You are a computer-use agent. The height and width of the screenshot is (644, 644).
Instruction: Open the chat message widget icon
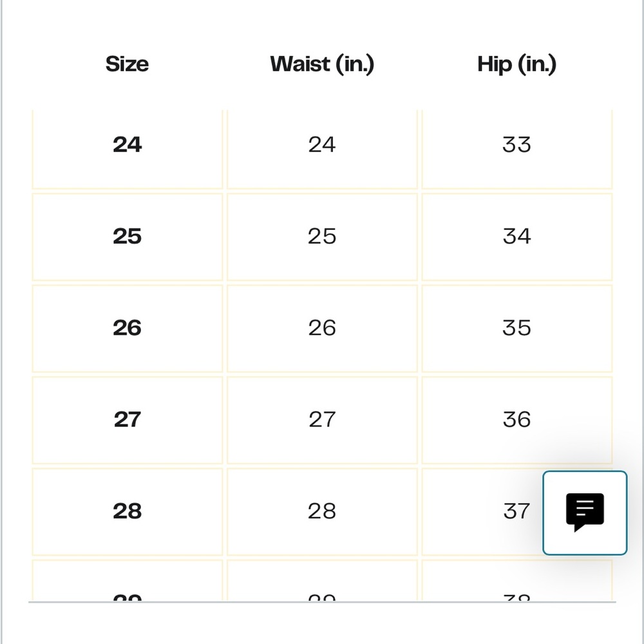[585, 513]
